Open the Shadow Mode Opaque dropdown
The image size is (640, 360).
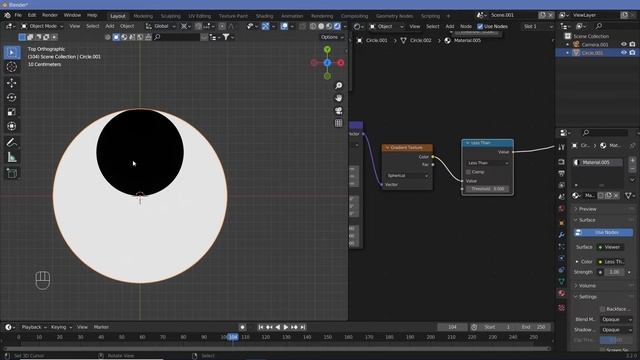point(616,330)
